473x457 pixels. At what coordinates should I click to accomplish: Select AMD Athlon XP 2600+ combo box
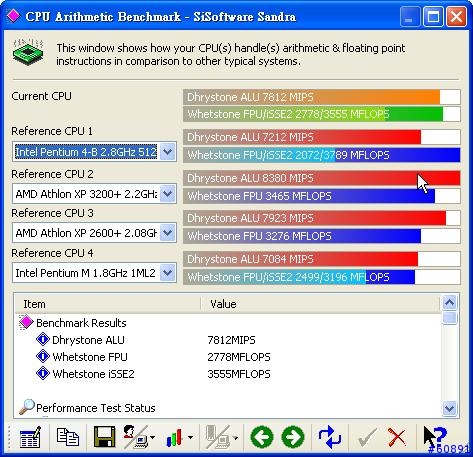[94, 233]
